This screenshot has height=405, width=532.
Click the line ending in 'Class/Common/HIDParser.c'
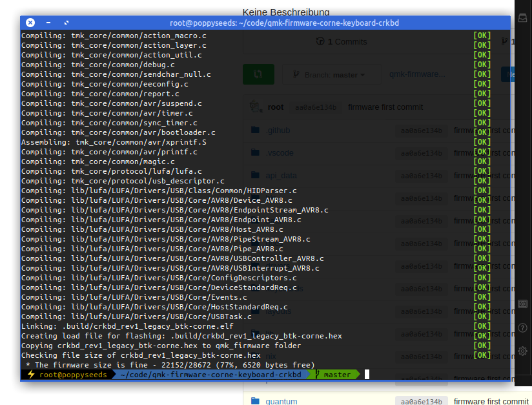[159, 191]
